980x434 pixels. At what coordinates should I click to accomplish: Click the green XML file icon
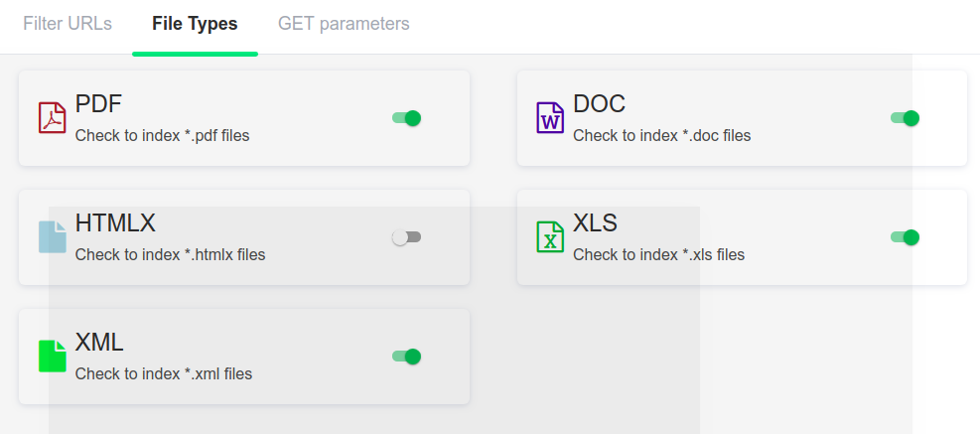[x=52, y=357]
